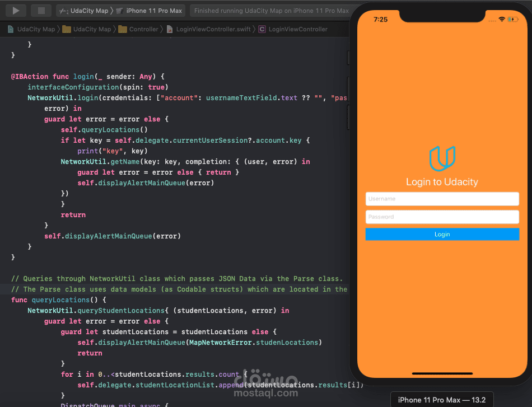Screen dimensions: 532x407
Task: Tap the home indicator bar in the simulator
Action: (x=442, y=373)
